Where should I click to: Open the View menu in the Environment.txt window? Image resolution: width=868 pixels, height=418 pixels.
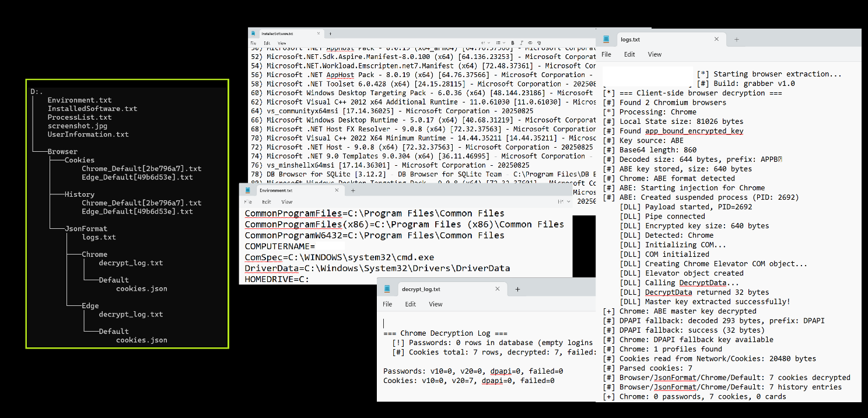point(288,201)
